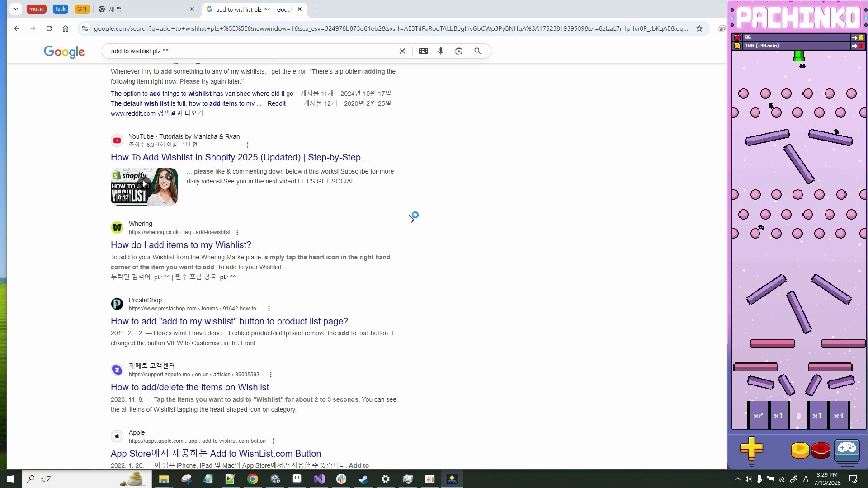The height and width of the screenshot is (488, 868).
Task: Expand hidden icons in the system tray
Action: 737,479
